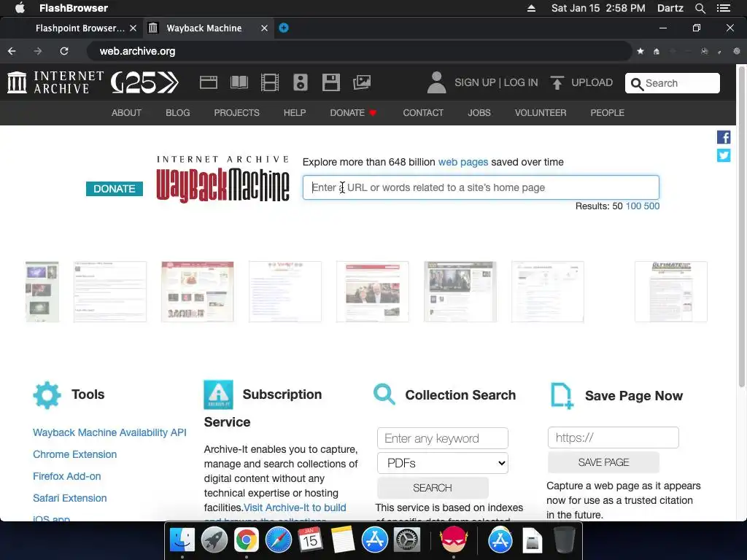Click the Save Page Now icon
Screen dimensions: 747x560
pyautogui.click(x=562, y=396)
